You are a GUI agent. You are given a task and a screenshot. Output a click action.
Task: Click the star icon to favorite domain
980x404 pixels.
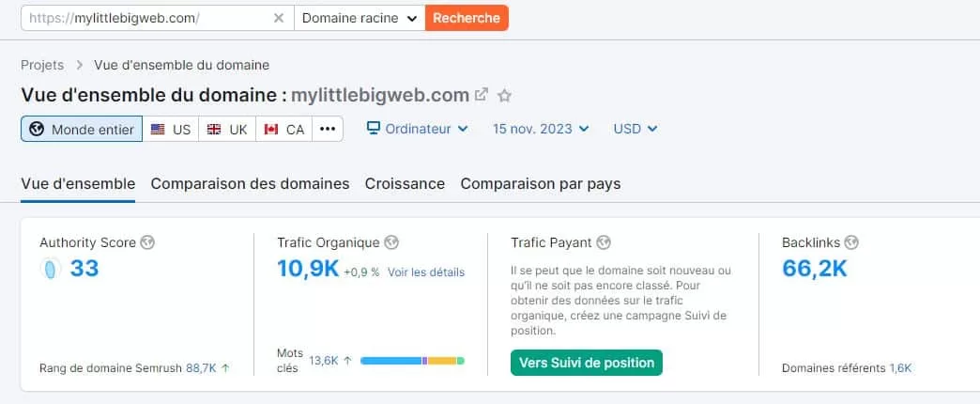pyautogui.click(x=504, y=95)
